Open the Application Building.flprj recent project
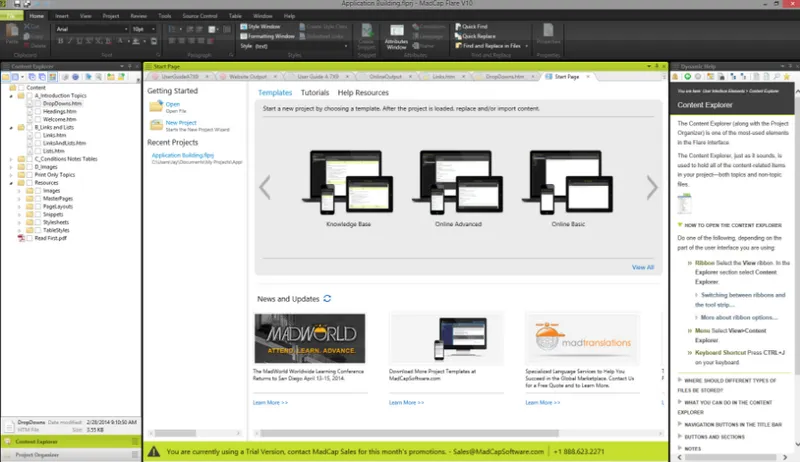Image resolution: width=800 pixels, height=462 pixels. click(183, 155)
